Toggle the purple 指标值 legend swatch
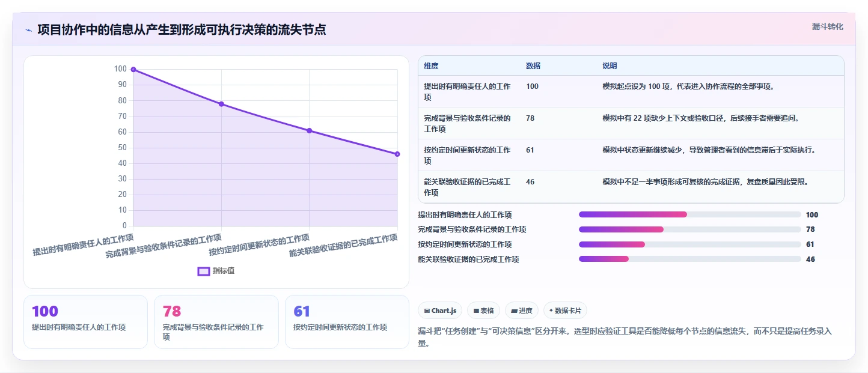The image size is (868, 373). [204, 271]
